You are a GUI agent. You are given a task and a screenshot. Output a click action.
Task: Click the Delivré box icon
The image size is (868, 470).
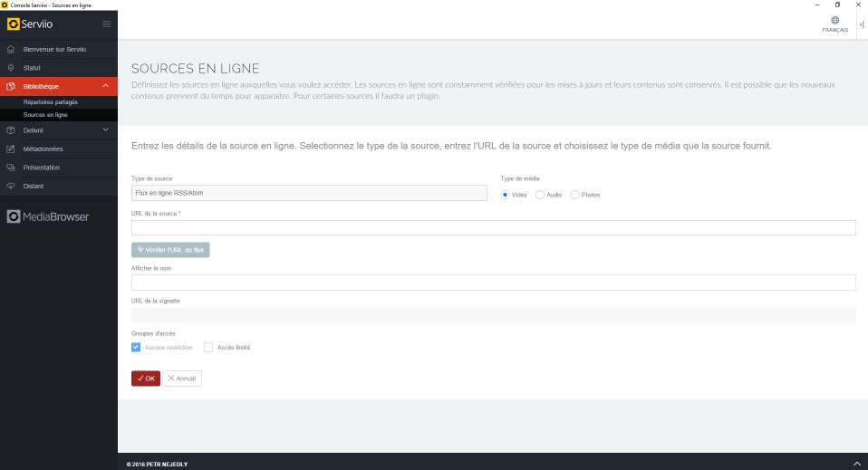11,130
